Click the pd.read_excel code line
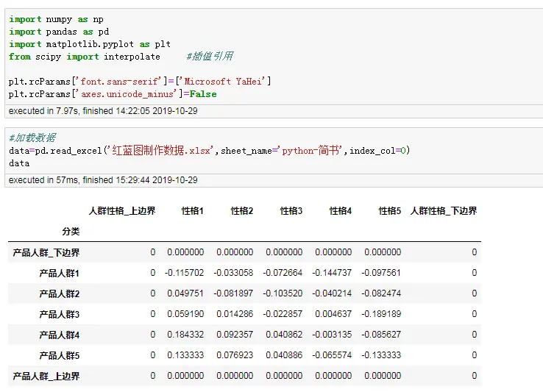543x392 pixels. coord(209,151)
